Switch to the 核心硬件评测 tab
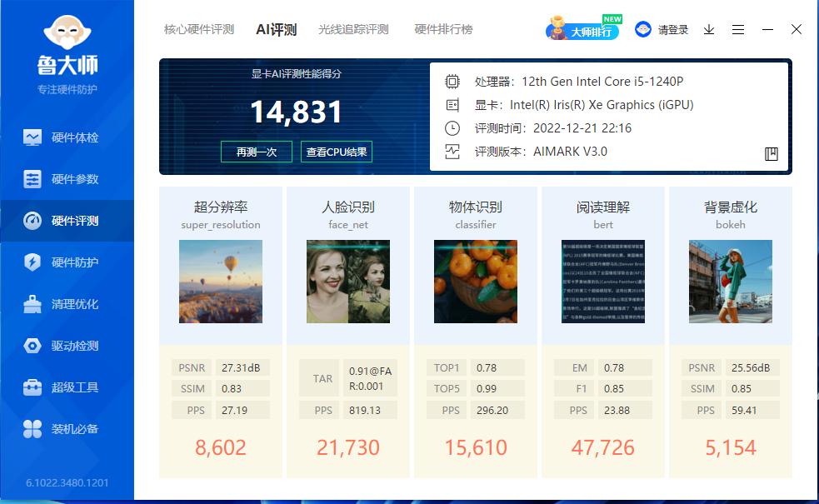The height and width of the screenshot is (504, 819). [199, 28]
